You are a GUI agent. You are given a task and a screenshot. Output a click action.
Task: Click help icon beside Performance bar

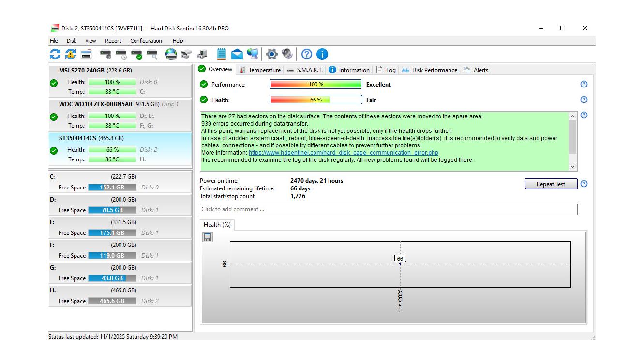pos(584,84)
